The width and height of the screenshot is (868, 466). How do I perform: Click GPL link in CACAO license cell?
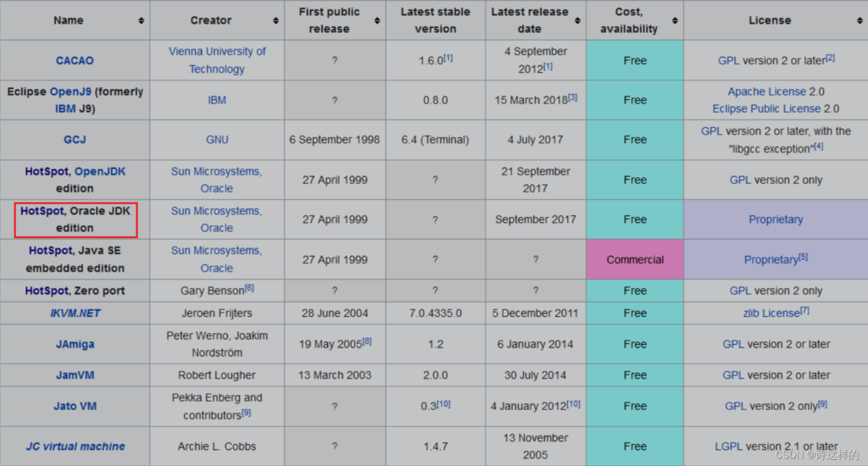pos(728,61)
